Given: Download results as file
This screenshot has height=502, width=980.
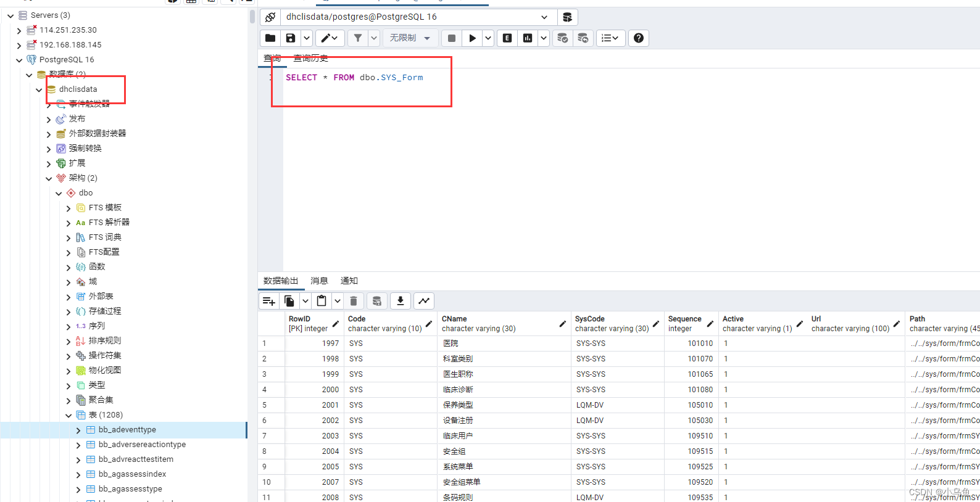Looking at the screenshot, I should tap(401, 301).
